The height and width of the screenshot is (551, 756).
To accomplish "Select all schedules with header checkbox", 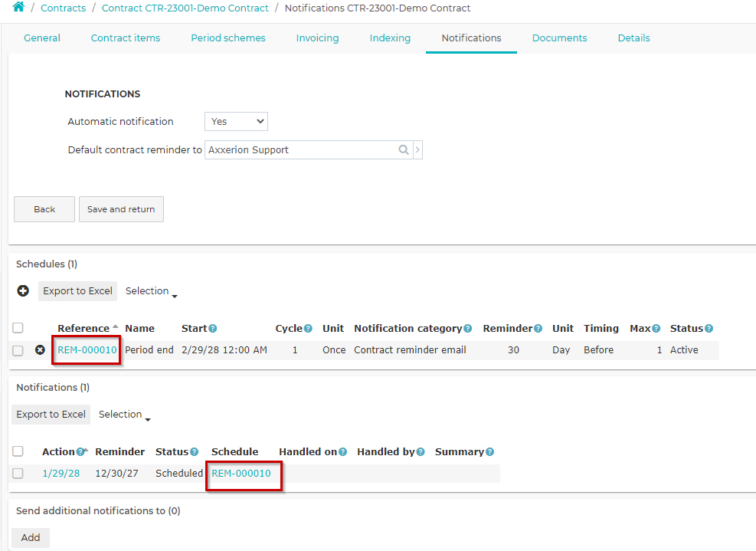I will [18, 328].
